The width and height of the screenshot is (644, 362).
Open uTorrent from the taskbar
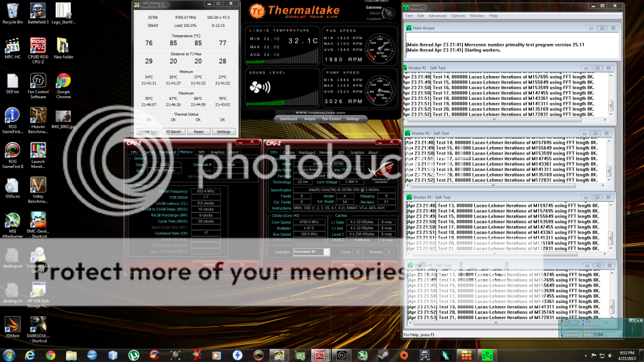[133, 355]
